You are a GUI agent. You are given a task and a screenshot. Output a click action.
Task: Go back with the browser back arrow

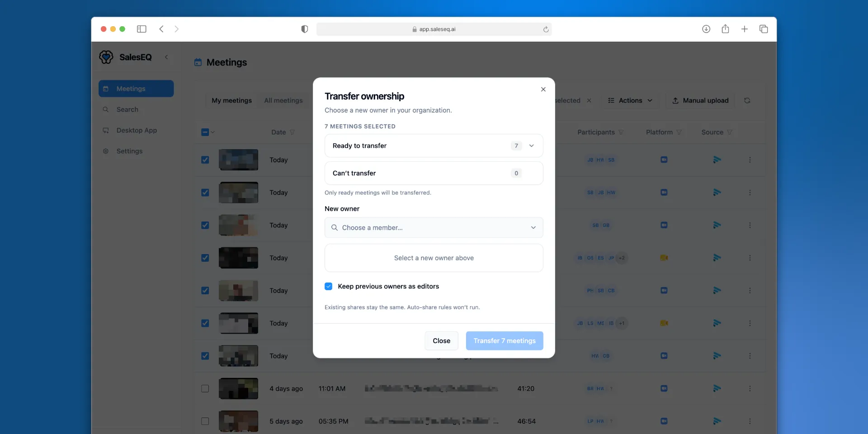pyautogui.click(x=161, y=29)
